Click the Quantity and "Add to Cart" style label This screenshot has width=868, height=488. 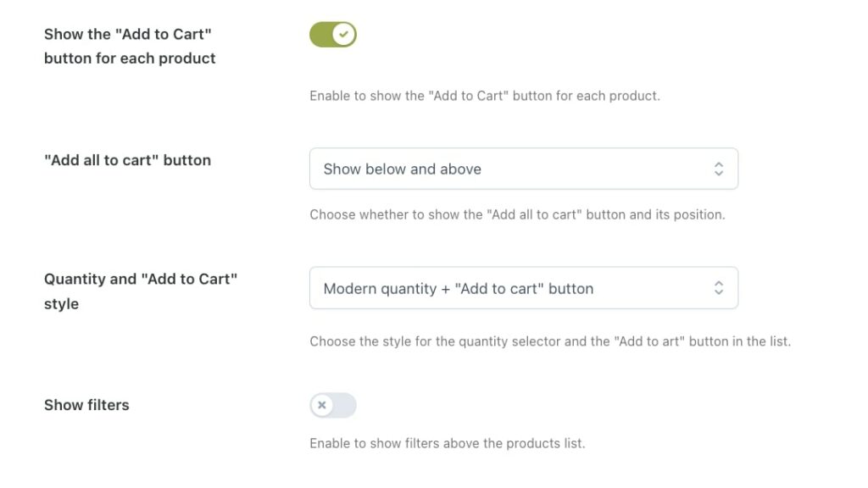tap(140, 291)
